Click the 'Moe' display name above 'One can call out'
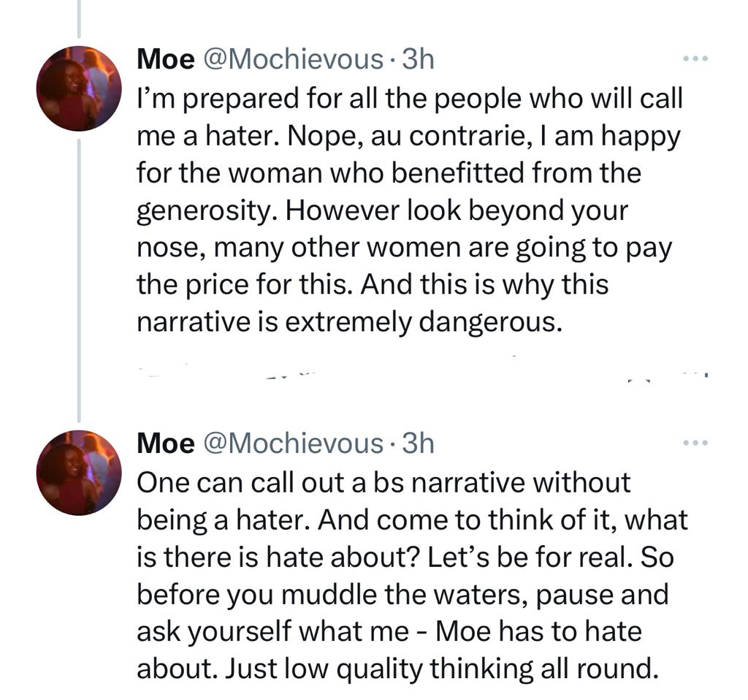The height and width of the screenshot is (700, 748). pyautogui.click(x=166, y=444)
